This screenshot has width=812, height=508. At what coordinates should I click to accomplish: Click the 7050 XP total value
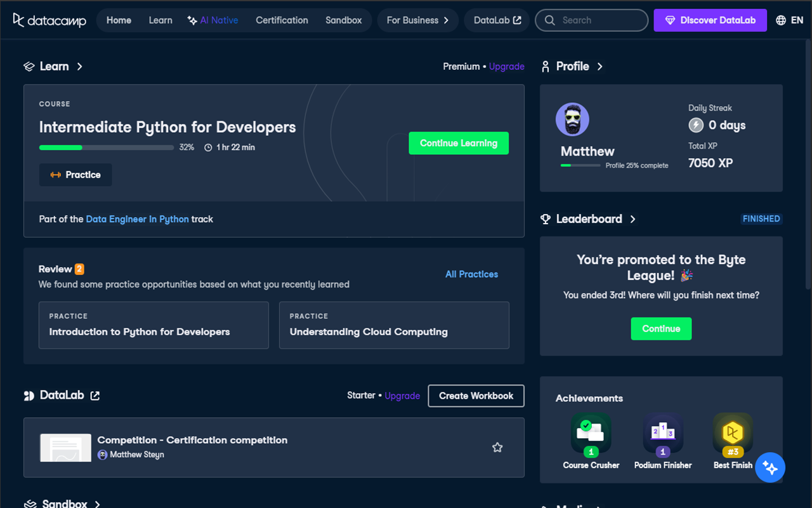point(710,163)
